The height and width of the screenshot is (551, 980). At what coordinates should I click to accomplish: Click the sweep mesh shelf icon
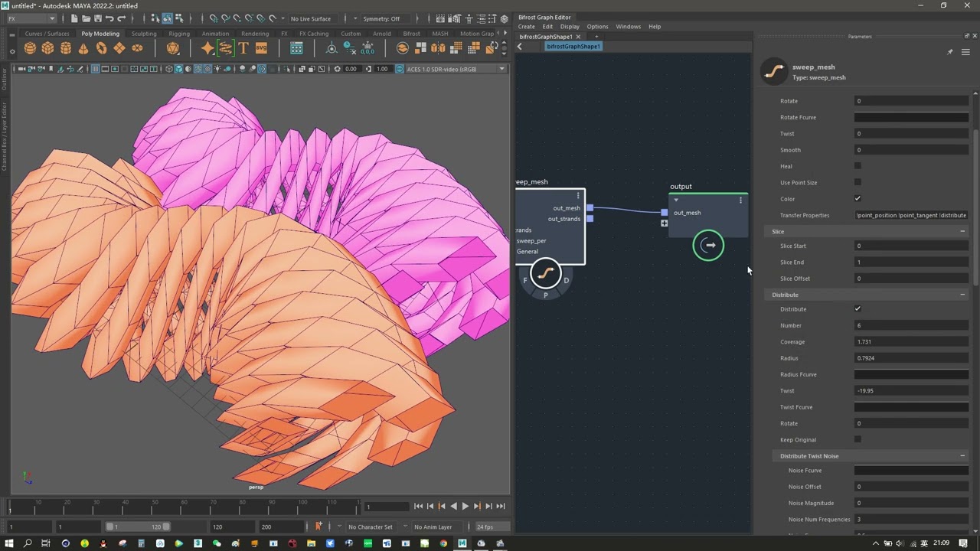tap(225, 48)
